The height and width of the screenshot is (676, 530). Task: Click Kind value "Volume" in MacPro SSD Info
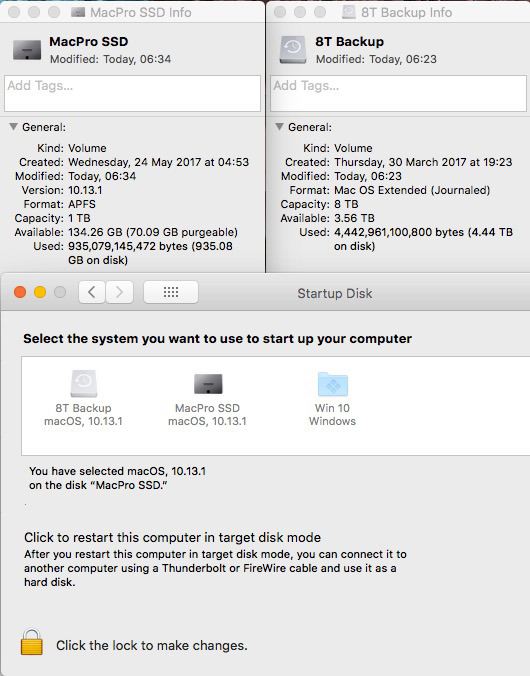point(87,148)
